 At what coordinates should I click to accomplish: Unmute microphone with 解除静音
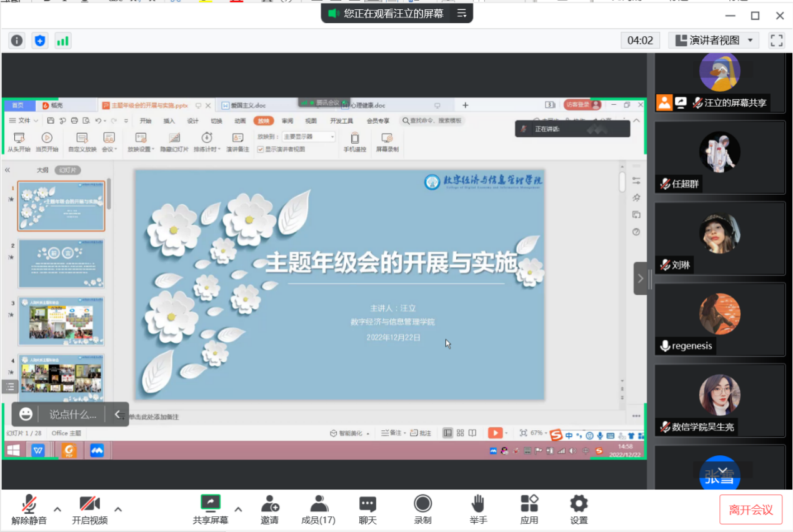click(29, 509)
